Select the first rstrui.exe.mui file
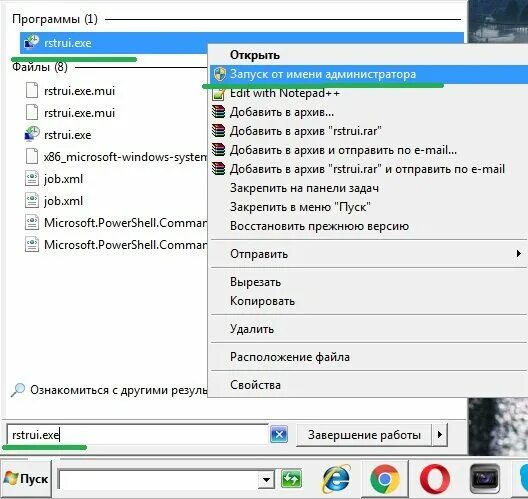The width and height of the screenshot is (528, 499). click(79, 91)
